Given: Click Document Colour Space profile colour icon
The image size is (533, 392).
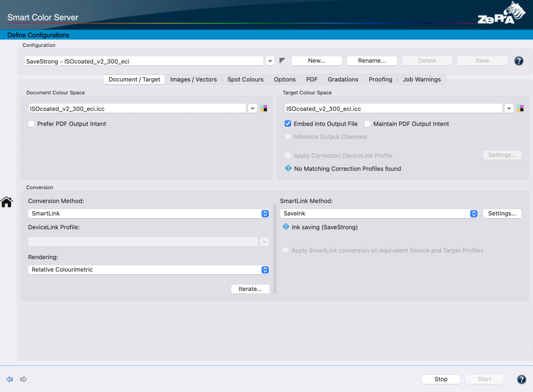Looking at the screenshot, I should pyautogui.click(x=264, y=108).
